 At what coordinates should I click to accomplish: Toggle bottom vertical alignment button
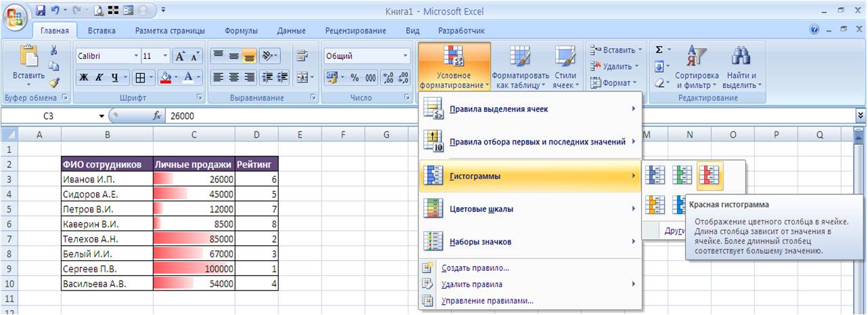pos(248,57)
